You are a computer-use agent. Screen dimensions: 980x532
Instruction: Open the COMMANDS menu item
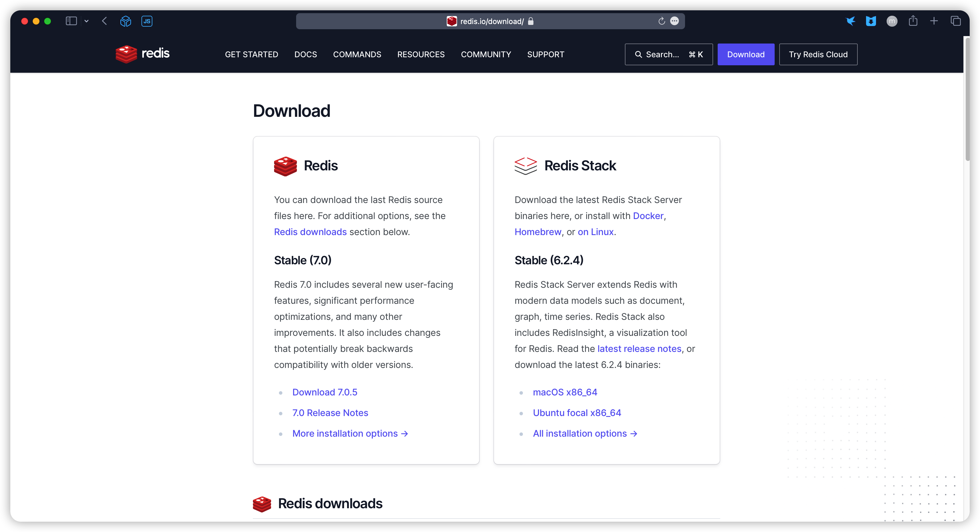click(357, 54)
